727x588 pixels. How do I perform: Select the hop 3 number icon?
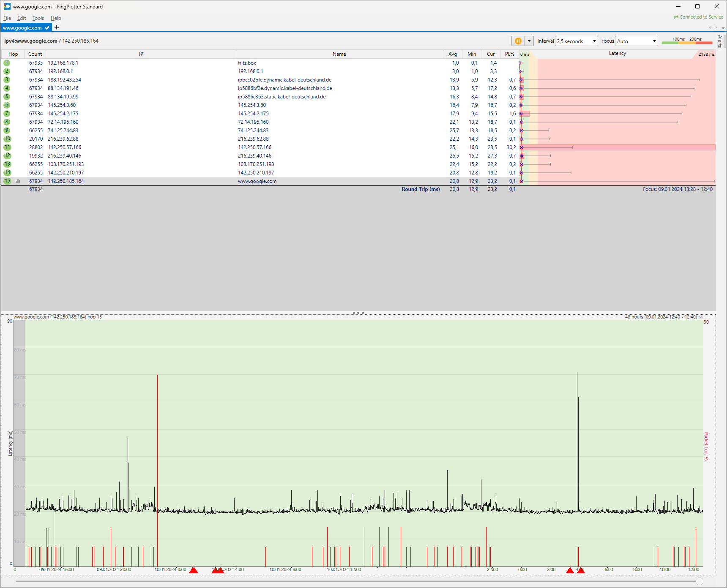[x=7, y=80]
